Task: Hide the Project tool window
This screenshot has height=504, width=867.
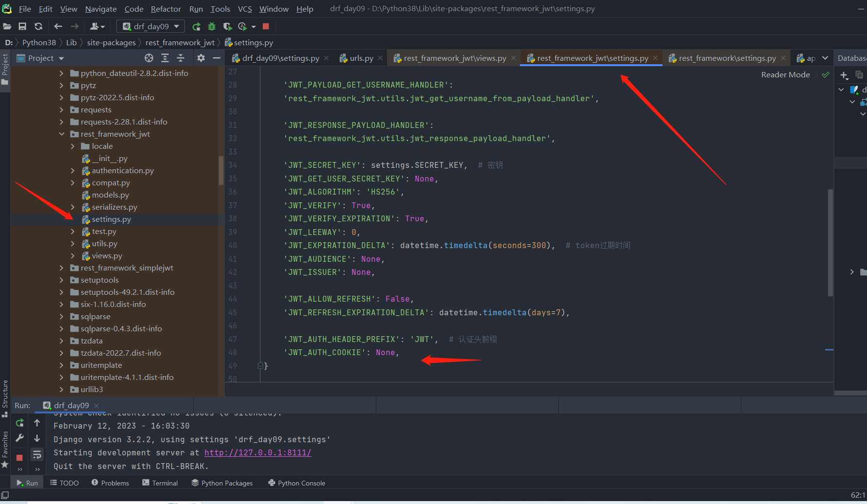Action: [x=217, y=58]
